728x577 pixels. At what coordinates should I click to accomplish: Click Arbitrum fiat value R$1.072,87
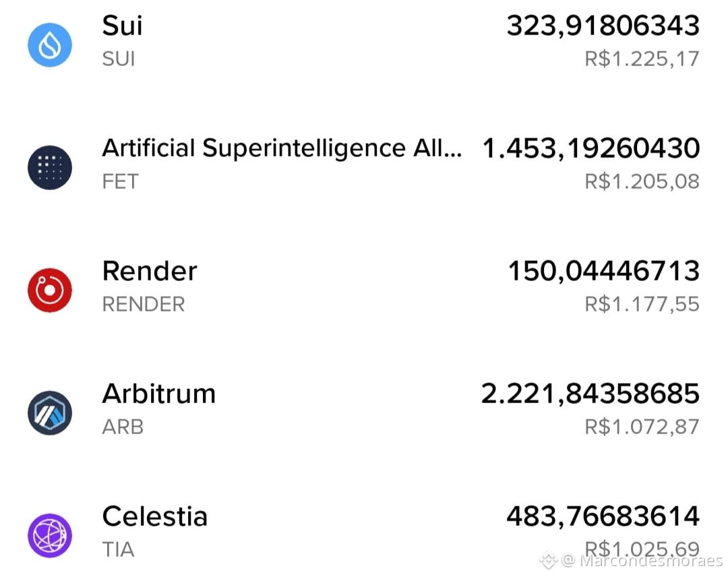[642, 427]
